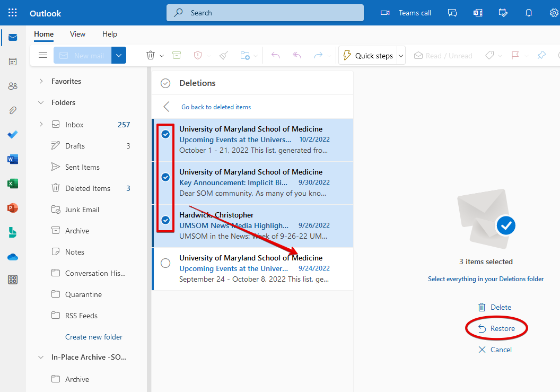Click the trash Delete icon in toolbar
This screenshot has height=392, width=560.
151,56
